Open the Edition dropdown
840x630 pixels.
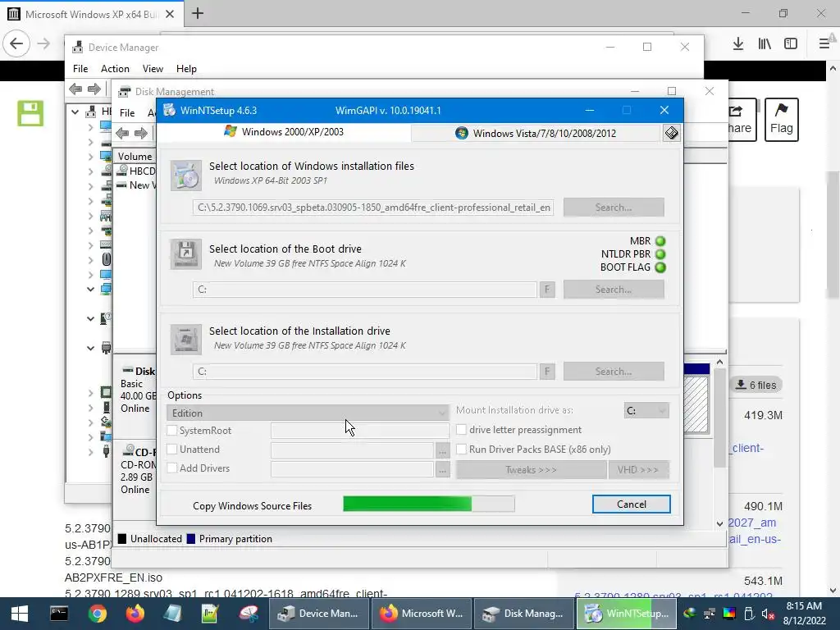pyautogui.click(x=308, y=413)
